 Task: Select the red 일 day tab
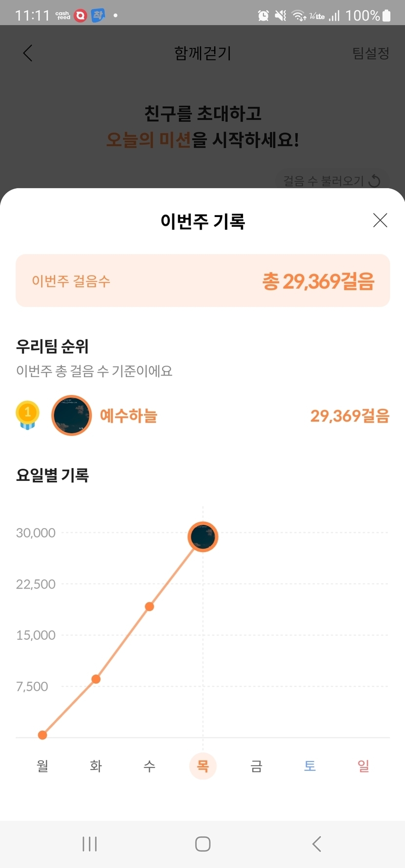coord(364,766)
